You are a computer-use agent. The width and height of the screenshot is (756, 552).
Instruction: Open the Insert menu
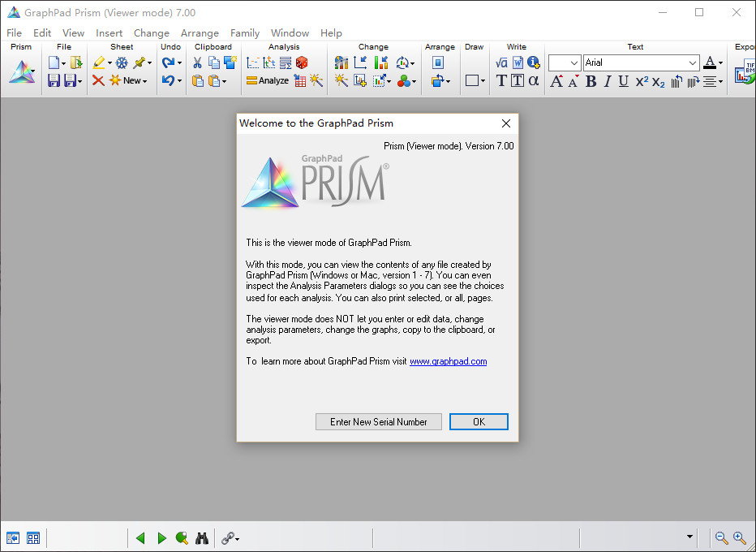coord(109,33)
